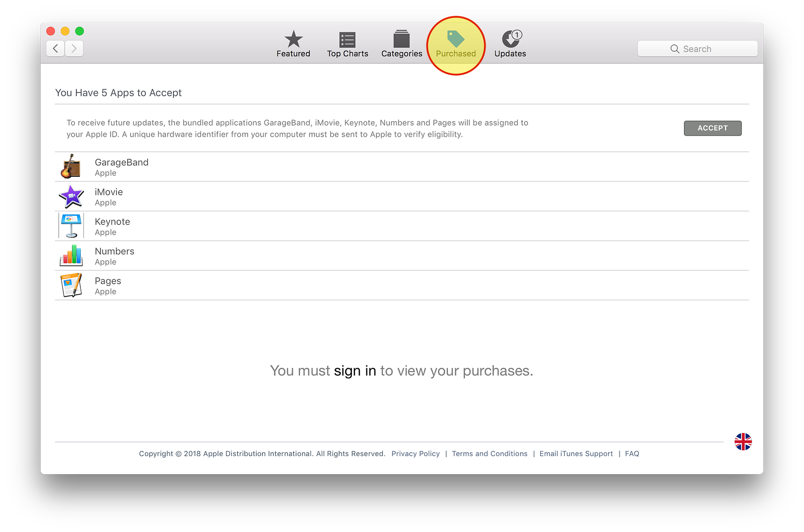Maximize the window with the green button
The height and width of the screenshot is (532, 804).
pos(79,31)
